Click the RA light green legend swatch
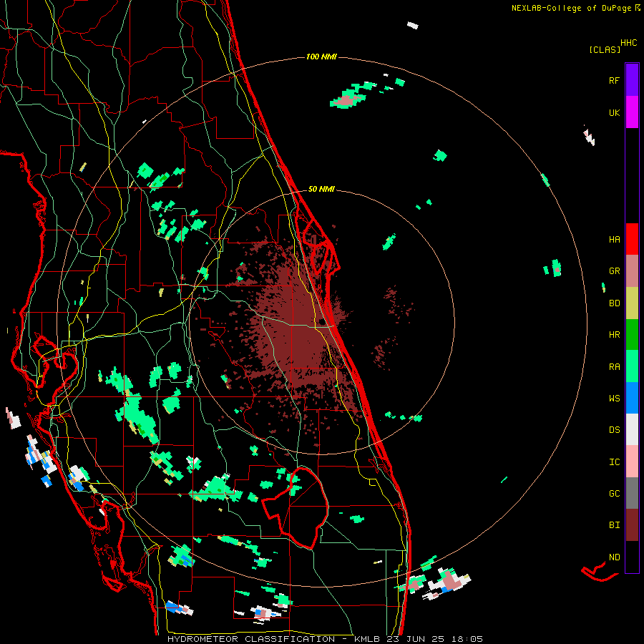The width and height of the screenshot is (644, 644). tap(632, 366)
